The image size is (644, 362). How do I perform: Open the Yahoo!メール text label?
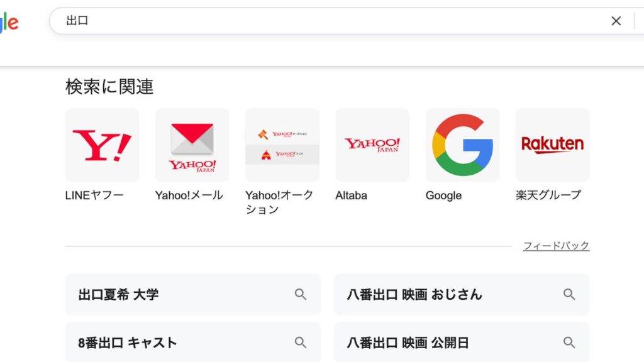click(x=189, y=195)
